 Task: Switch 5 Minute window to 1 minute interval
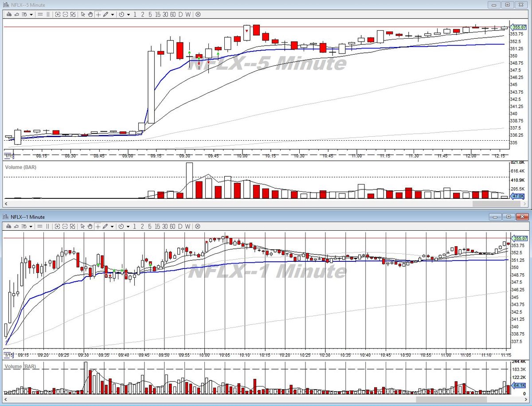pyautogui.click(x=135, y=14)
